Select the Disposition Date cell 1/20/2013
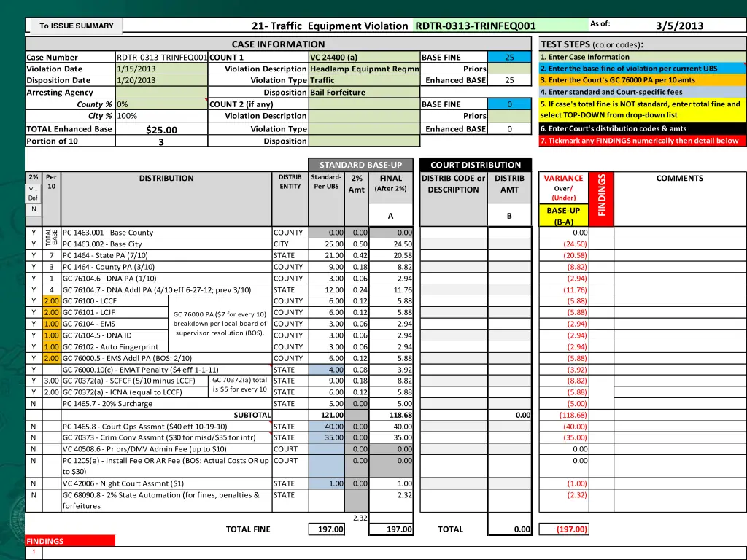The width and height of the screenshot is (747, 560). pyautogui.click(x=161, y=80)
